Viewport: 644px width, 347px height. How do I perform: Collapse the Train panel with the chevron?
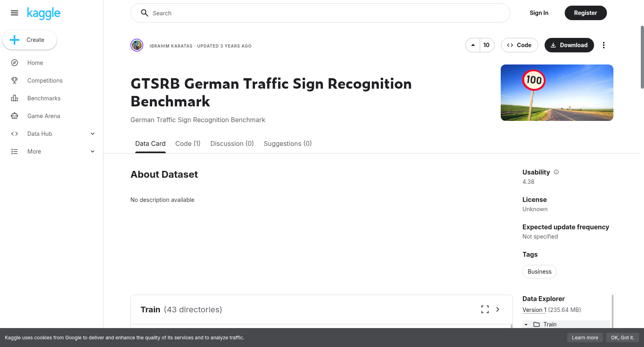(x=498, y=310)
